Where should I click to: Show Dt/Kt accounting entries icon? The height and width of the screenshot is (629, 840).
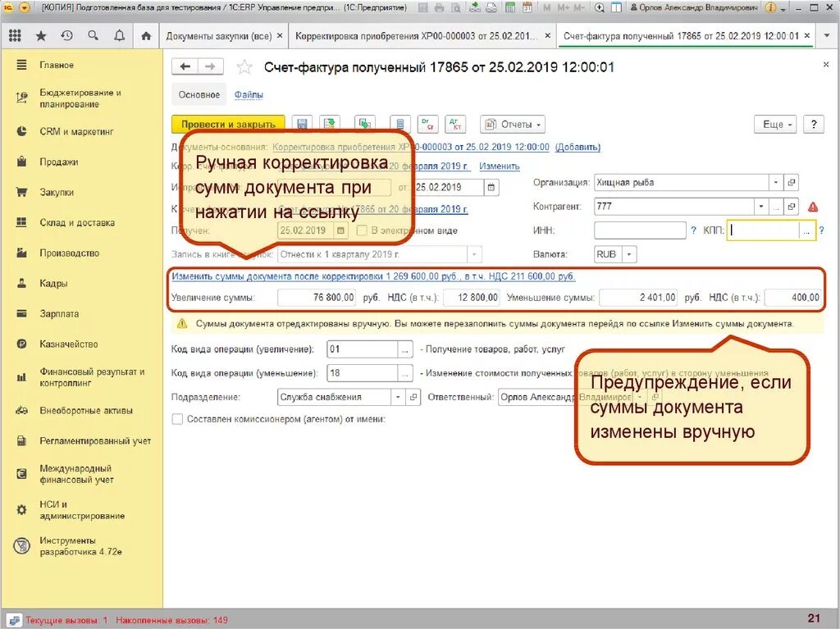tap(454, 125)
